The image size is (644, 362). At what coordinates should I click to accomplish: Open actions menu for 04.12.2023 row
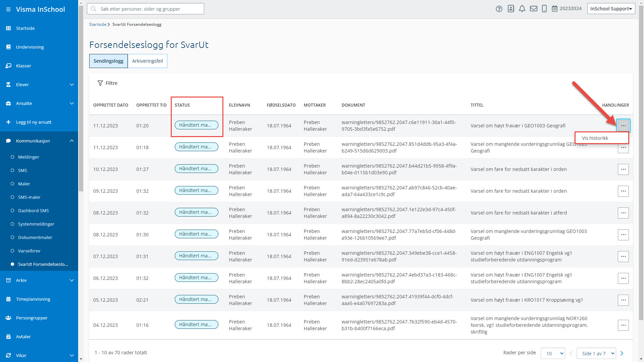623,325
